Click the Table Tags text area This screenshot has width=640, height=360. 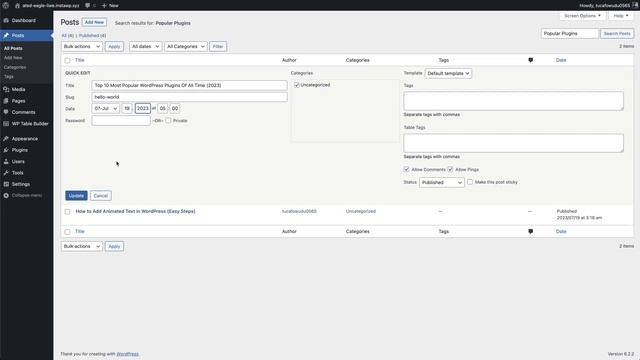pos(513,143)
